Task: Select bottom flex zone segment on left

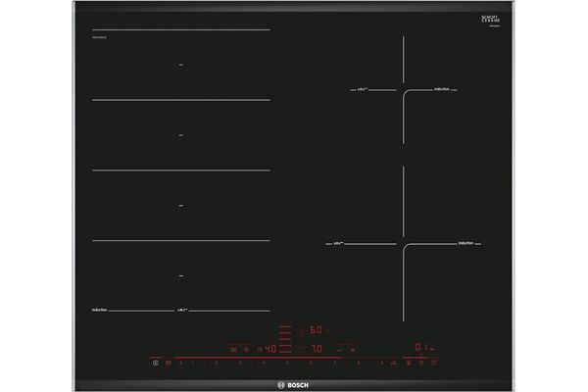Action: 181,276
